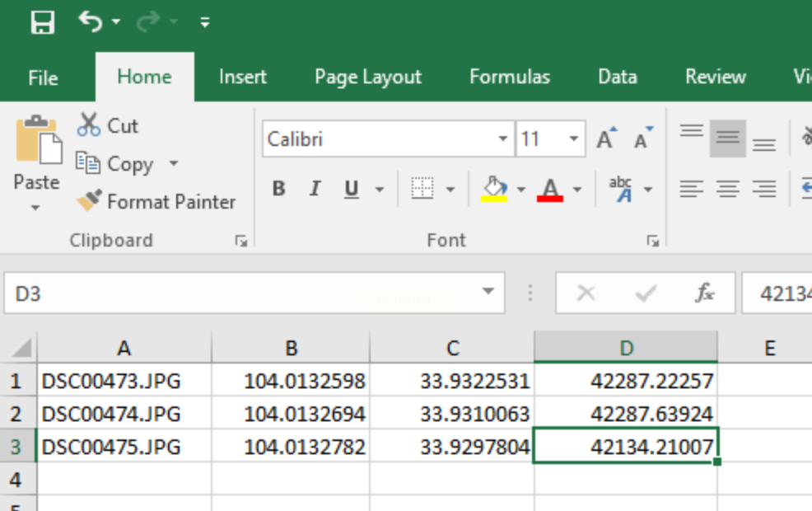Image resolution: width=812 pixels, height=511 pixels.
Task: Switch to the Insert tab
Action: click(242, 77)
